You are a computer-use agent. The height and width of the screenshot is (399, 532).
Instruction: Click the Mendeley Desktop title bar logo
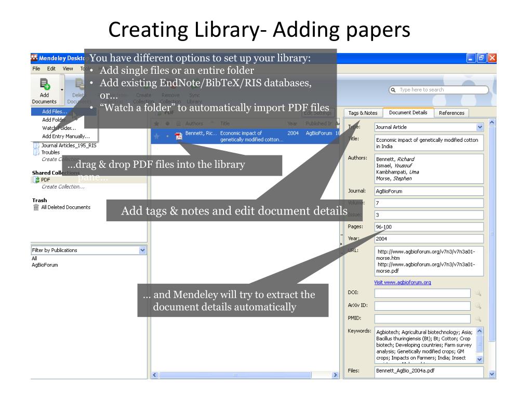coord(34,58)
